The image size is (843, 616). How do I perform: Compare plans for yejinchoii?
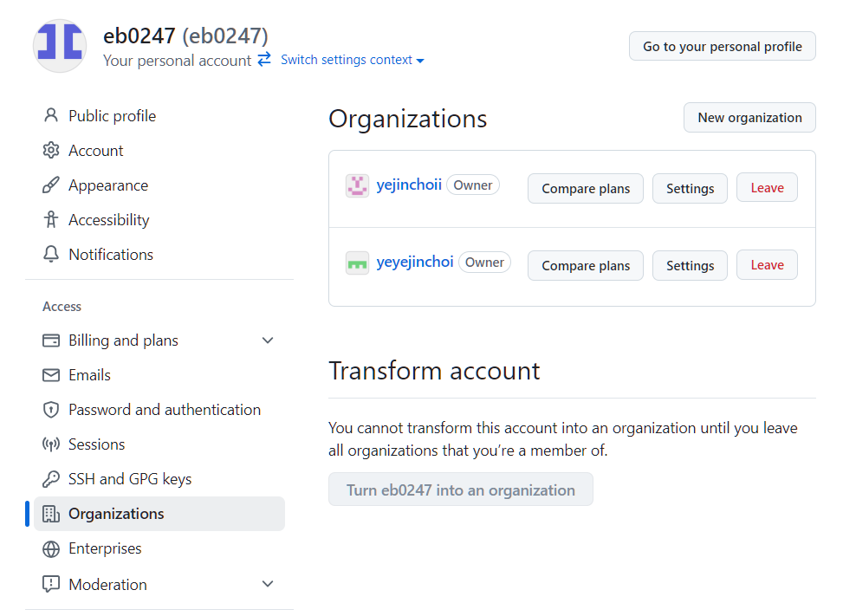586,188
